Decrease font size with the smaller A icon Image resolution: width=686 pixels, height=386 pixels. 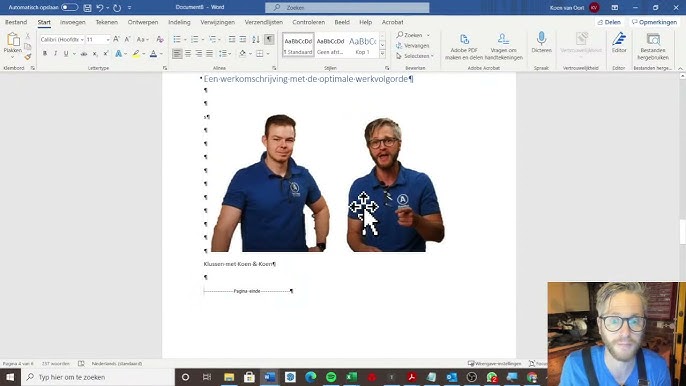[127, 39]
